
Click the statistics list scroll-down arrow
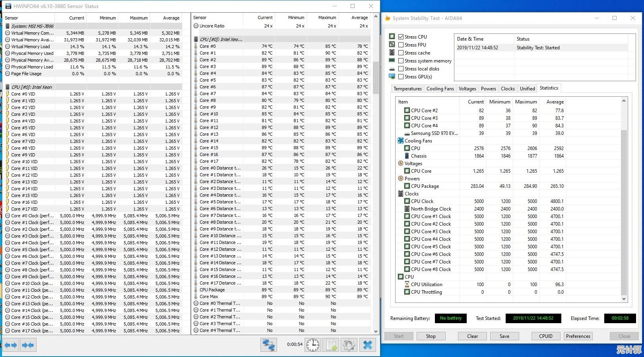pyautogui.click(x=623, y=299)
